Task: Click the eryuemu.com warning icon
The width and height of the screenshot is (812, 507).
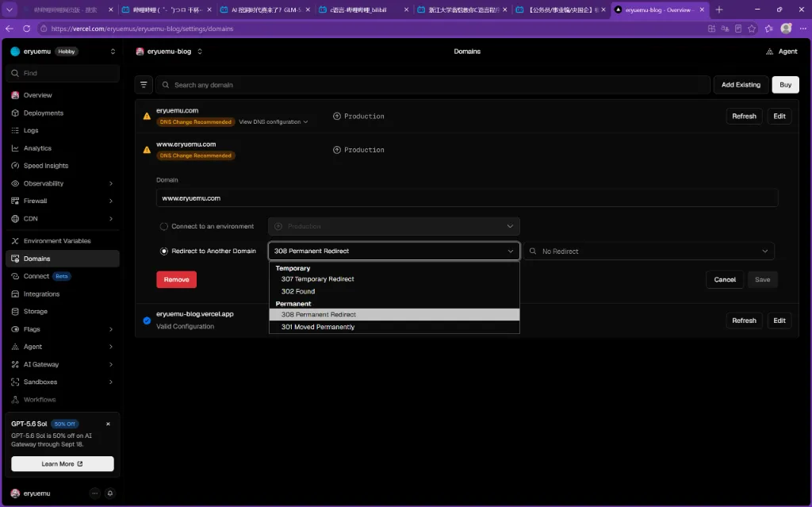Action: click(147, 116)
